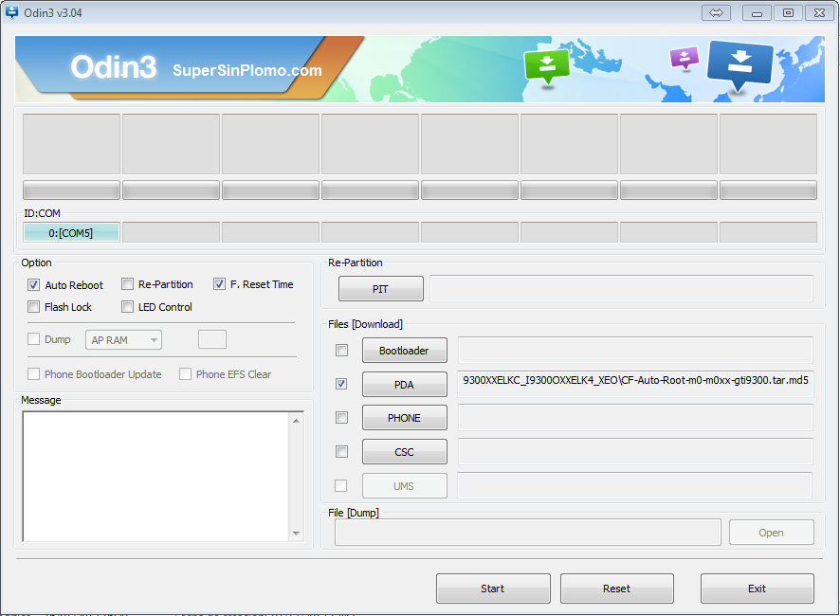The width and height of the screenshot is (840, 616).
Task: Click the Message box scroll down arrow
Action: [x=296, y=533]
